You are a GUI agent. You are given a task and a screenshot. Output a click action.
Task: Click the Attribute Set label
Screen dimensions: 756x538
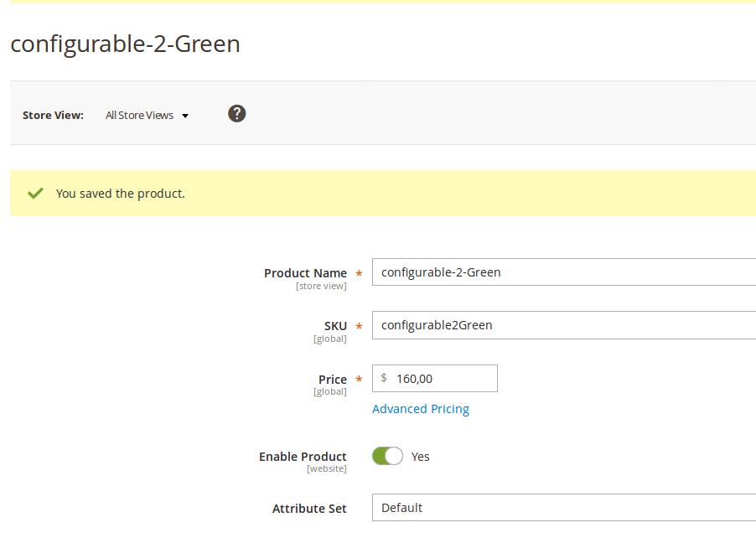click(x=309, y=509)
